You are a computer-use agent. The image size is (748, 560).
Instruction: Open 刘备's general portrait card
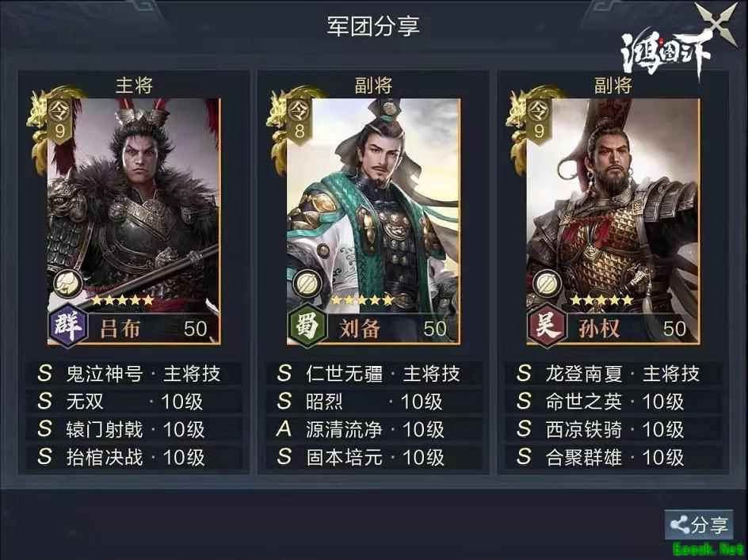[x=373, y=221]
